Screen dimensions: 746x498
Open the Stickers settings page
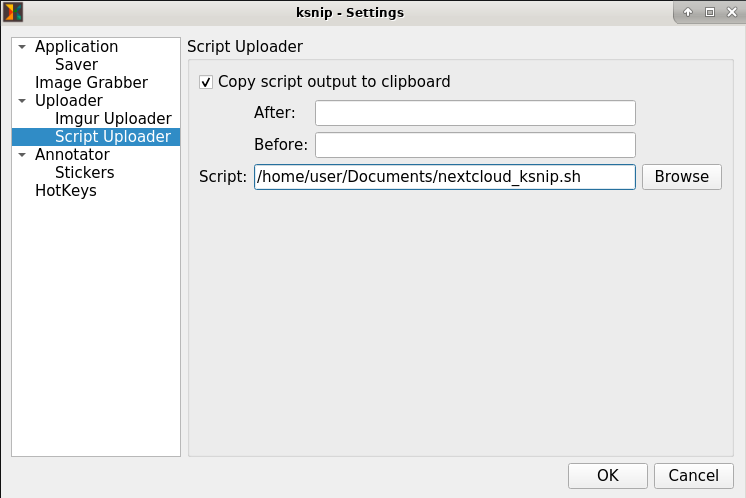coord(85,172)
